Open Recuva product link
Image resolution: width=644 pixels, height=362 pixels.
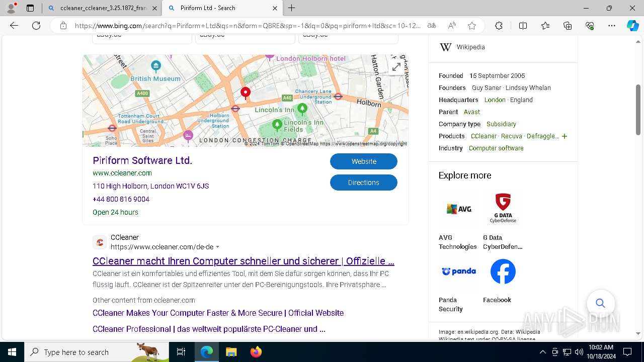(511, 136)
